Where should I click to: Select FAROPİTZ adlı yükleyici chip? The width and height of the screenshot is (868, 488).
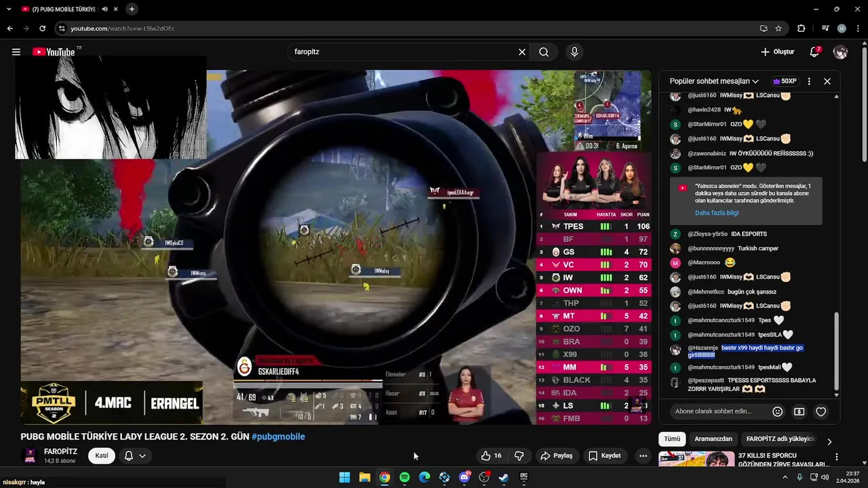pyautogui.click(x=781, y=439)
